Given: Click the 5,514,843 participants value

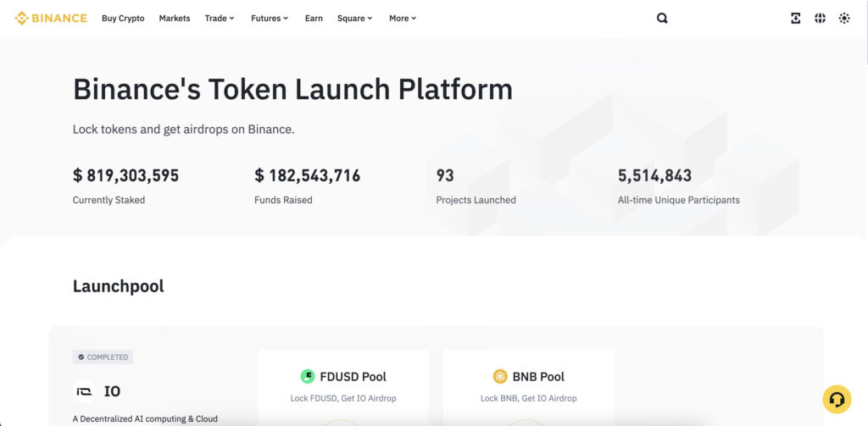Looking at the screenshot, I should pyautogui.click(x=655, y=176).
